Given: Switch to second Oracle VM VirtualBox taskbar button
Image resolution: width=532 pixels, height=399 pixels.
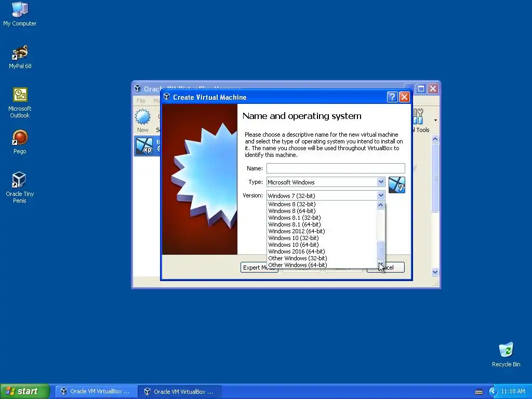Looking at the screenshot, I should coord(179,392).
